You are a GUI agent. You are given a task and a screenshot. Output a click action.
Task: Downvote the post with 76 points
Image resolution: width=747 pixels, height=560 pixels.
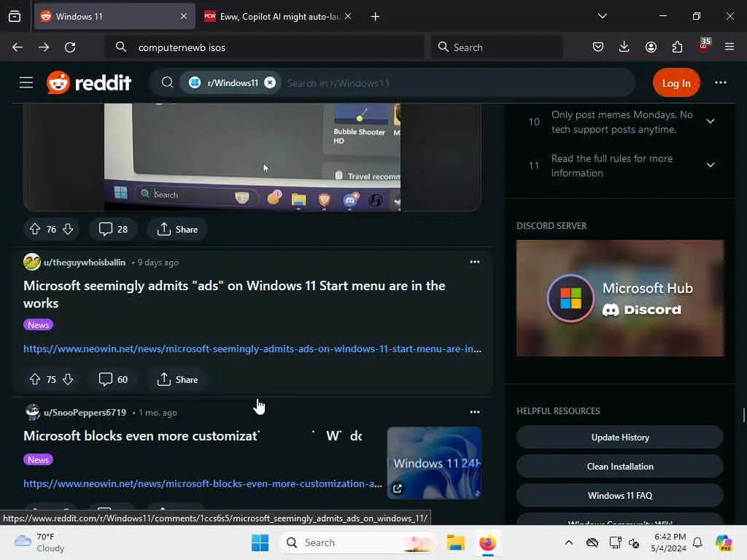coord(68,230)
